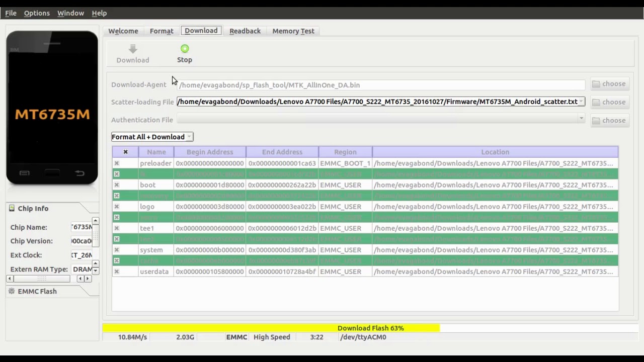Open the Help menu

coord(99,13)
